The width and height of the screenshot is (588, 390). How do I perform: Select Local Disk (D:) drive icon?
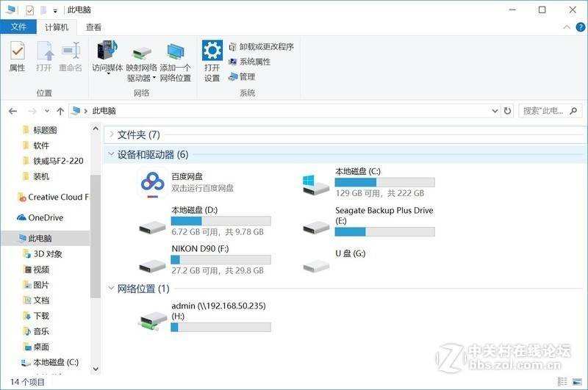[x=152, y=226]
